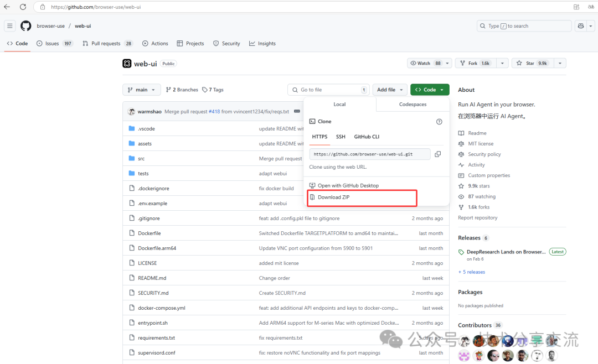Open the hamburger navigation menu
The image size is (598, 364).
point(10,26)
